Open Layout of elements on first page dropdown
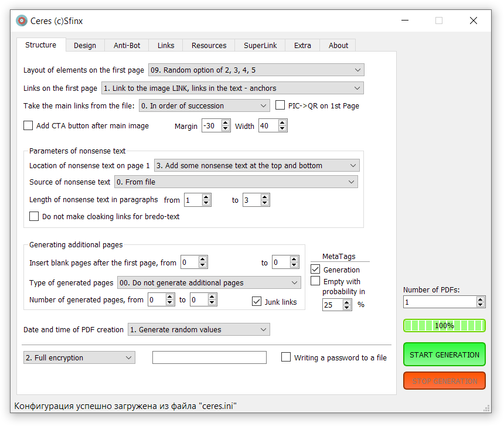 (256, 70)
